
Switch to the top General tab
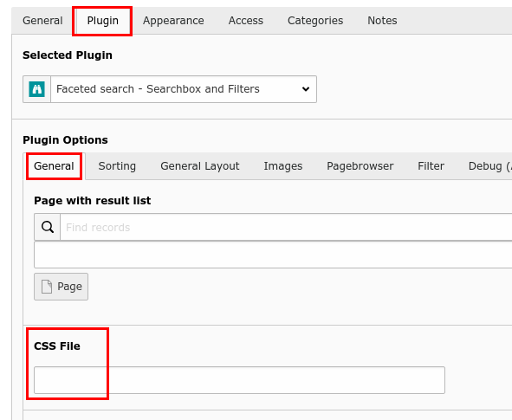point(42,21)
